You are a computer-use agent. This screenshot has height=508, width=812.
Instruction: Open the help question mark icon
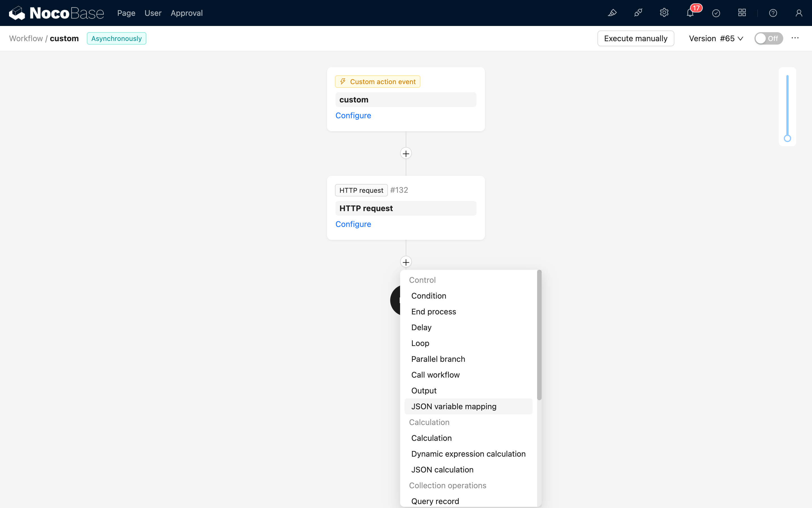coord(773,13)
